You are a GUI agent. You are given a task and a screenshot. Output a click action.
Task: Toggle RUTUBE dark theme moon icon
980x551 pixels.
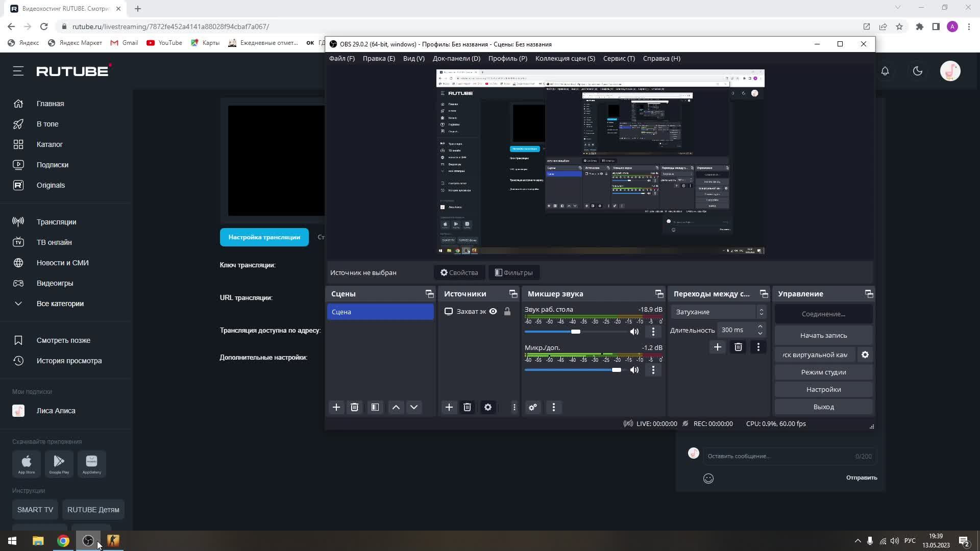point(918,71)
